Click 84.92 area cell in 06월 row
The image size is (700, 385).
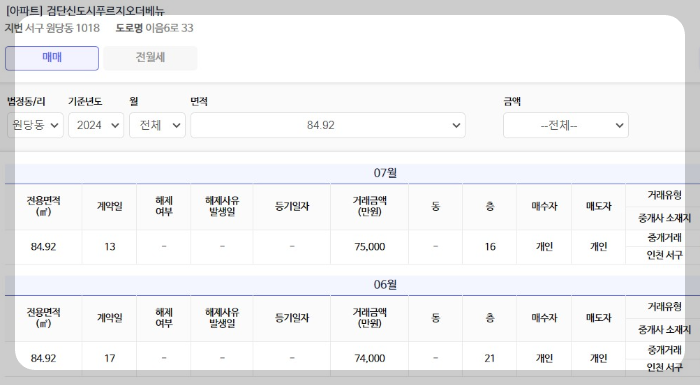[x=43, y=358]
